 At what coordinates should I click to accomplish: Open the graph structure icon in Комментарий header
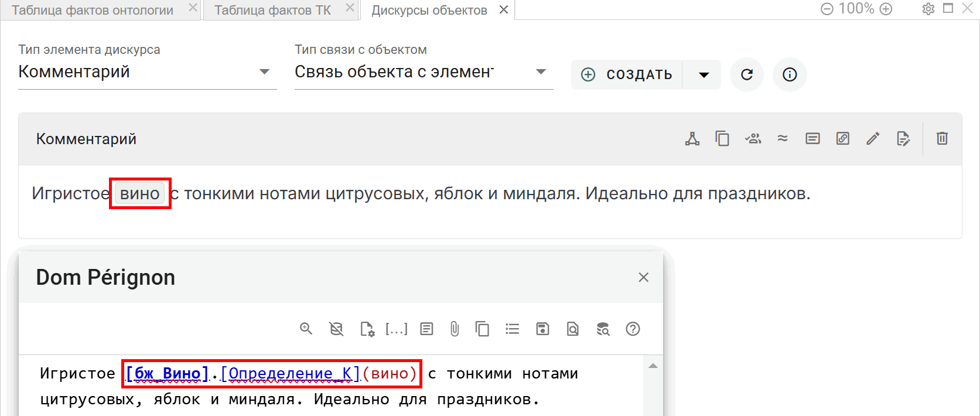(x=692, y=139)
